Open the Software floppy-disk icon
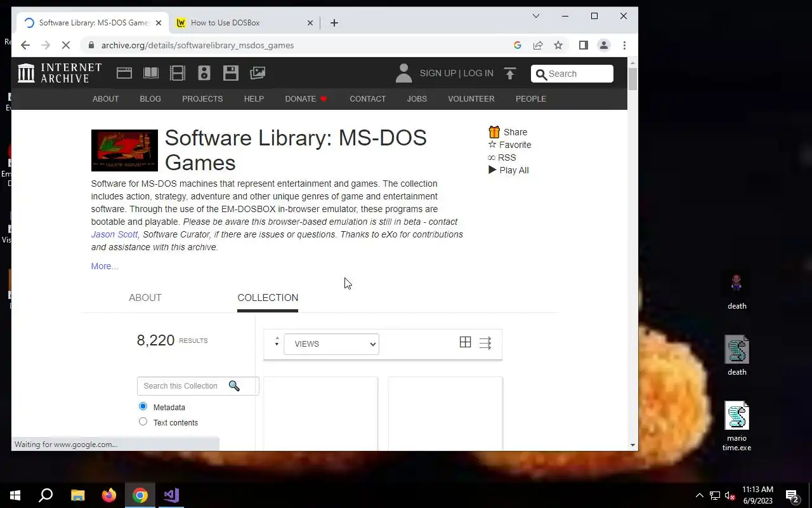This screenshot has height=508, width=812. (x=231, y=73)
